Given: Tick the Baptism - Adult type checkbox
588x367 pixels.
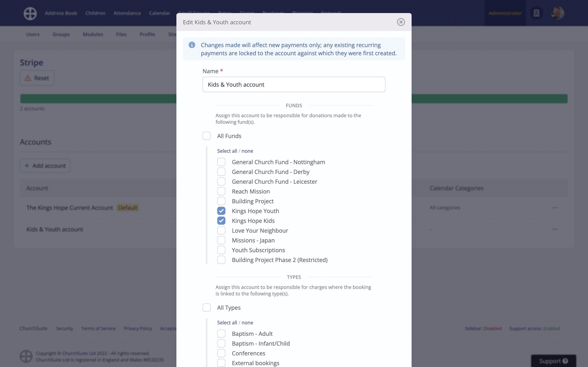Looking at the screenshot, I should click(221, 334).
